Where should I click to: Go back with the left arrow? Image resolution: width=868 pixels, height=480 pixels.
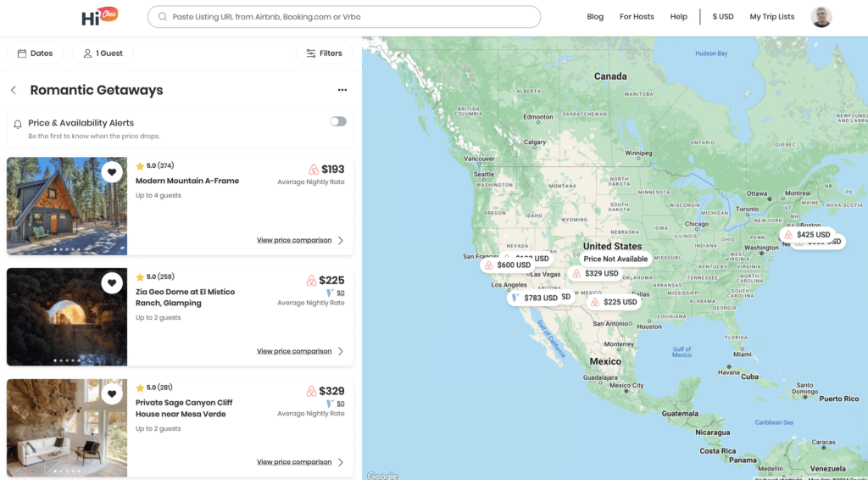coord(14,90)
